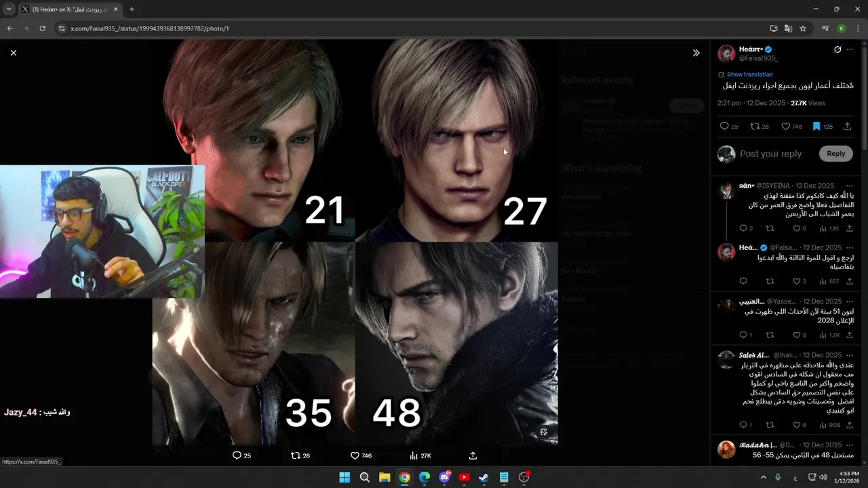Like the author's reply showing 3
868x488 pixels.
pos(800,281)
